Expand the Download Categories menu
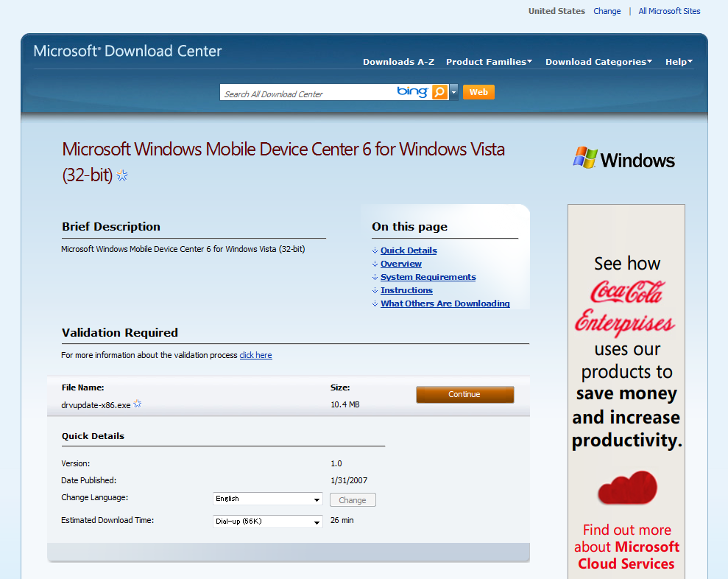 tap(598, 62)
